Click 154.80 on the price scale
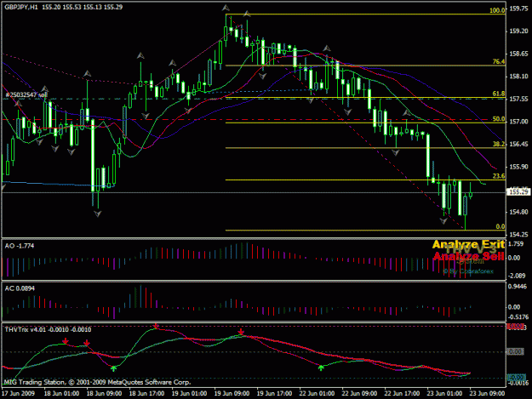This screenshot has height=399, width=532. coord(518,212)
